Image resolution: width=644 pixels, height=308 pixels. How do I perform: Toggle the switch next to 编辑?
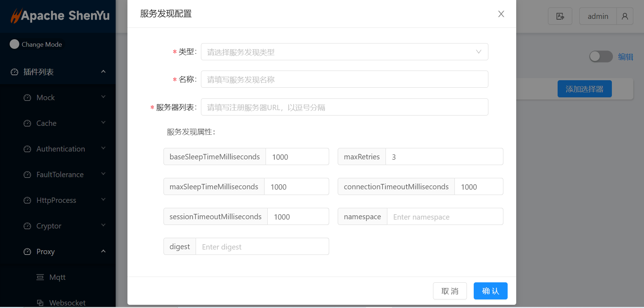click(x=600, y=57)
